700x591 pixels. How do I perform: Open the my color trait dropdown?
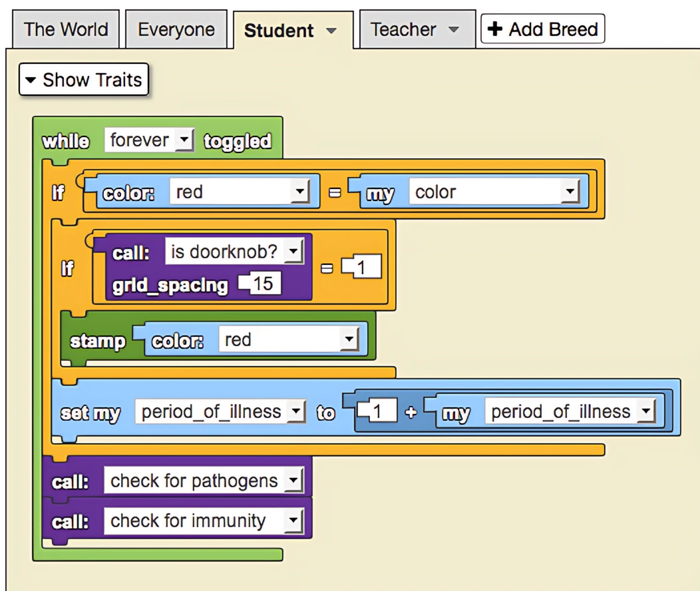tap(570, 192)
